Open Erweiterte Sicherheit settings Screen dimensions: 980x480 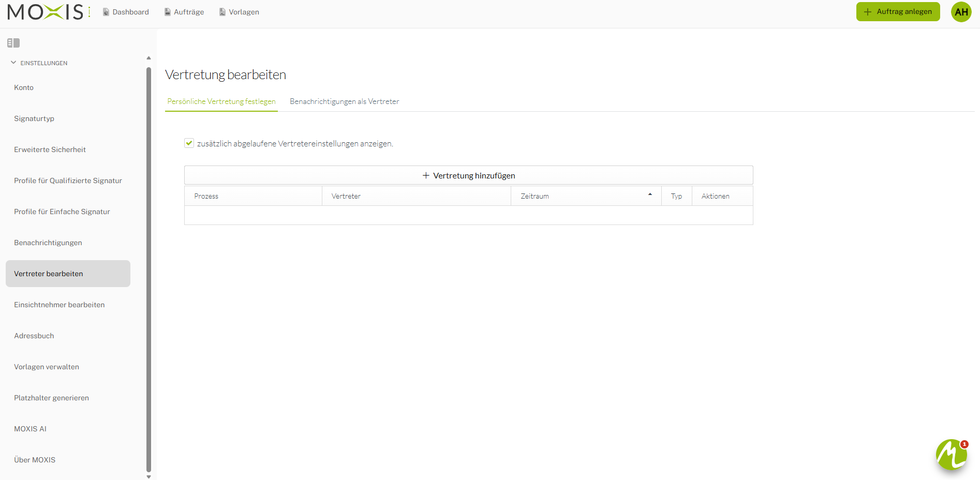pos(68,149)
